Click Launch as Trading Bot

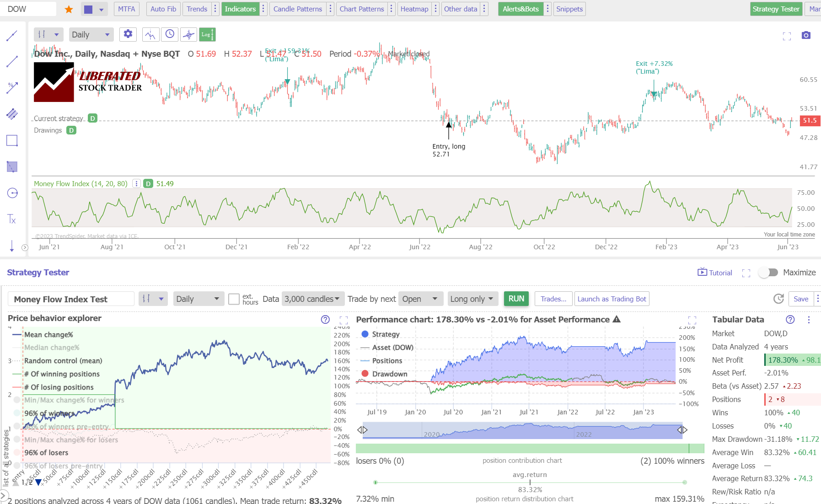612,299
